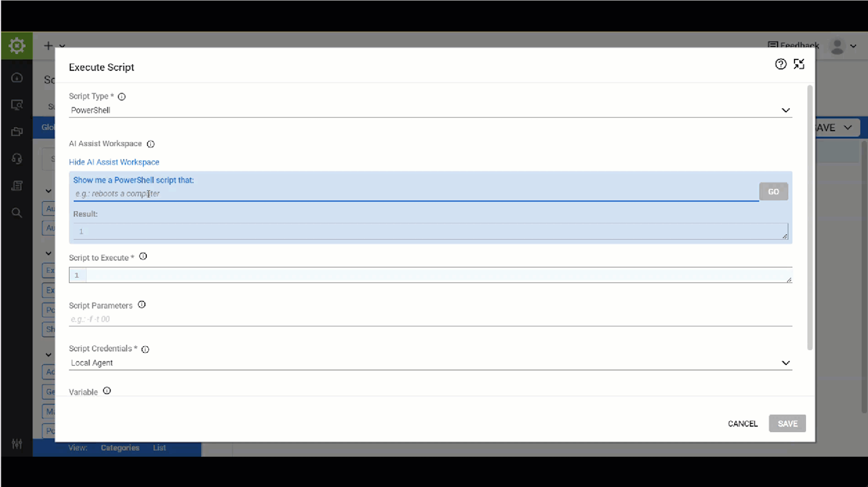The image size is (868, 487).
Task: Switch to the Categories view tab
Action: [x=120, y=448]
